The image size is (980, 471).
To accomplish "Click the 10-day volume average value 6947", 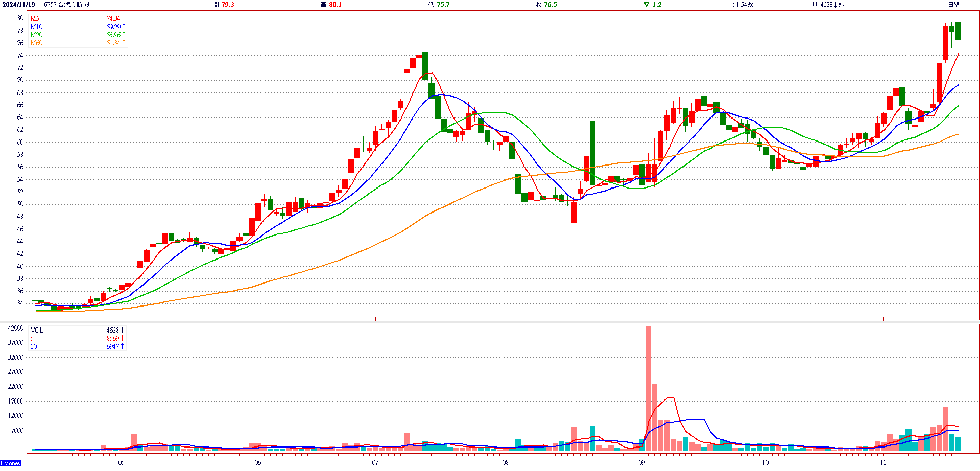I will coord(113,346).
